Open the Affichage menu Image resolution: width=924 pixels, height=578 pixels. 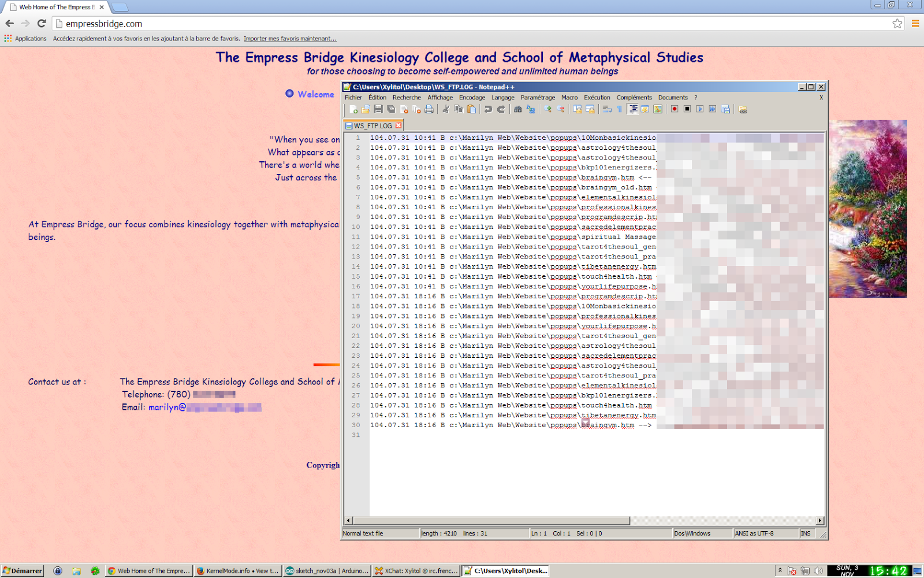pyautogui.click(x=440, y=98)
